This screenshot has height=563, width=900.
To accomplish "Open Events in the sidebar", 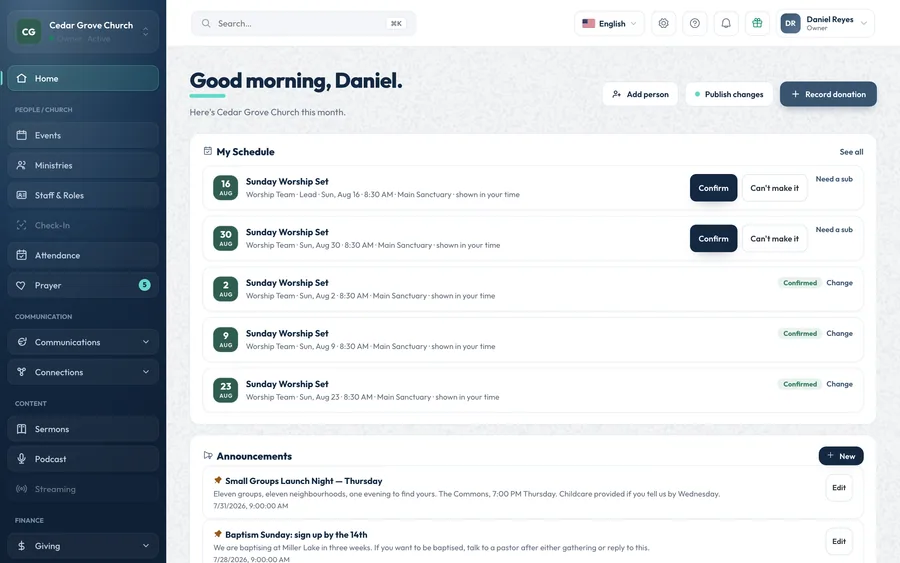I will pyautogui.click(x=83, y=135).
